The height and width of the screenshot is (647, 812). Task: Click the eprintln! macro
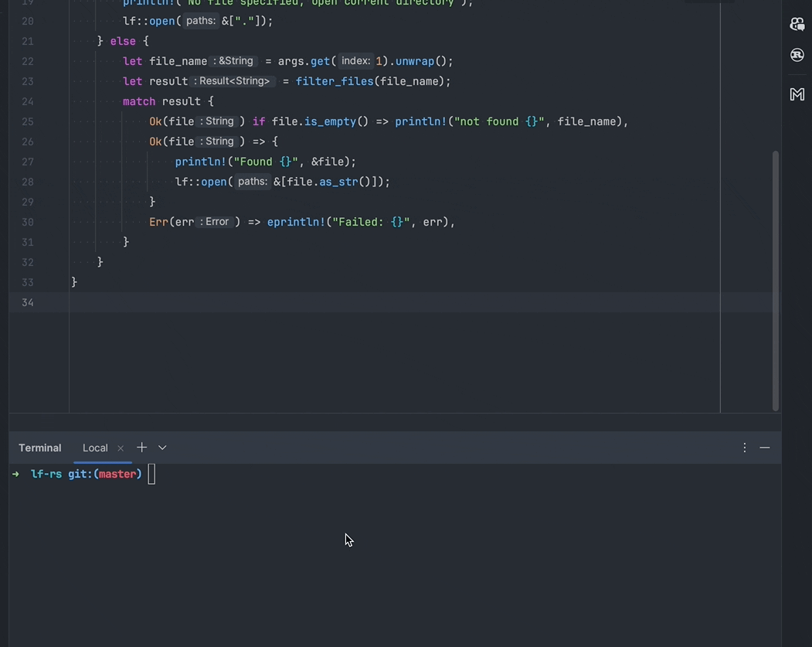point(296,222)
